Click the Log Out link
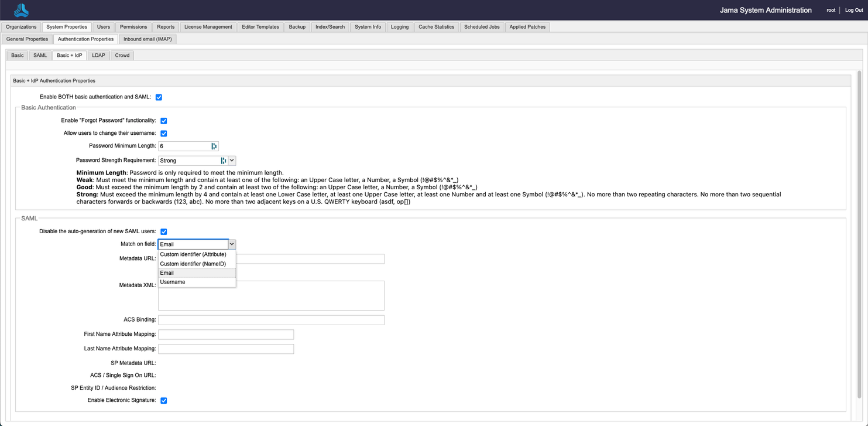Screen dimensions: 868x426 [x=854, y=11]
